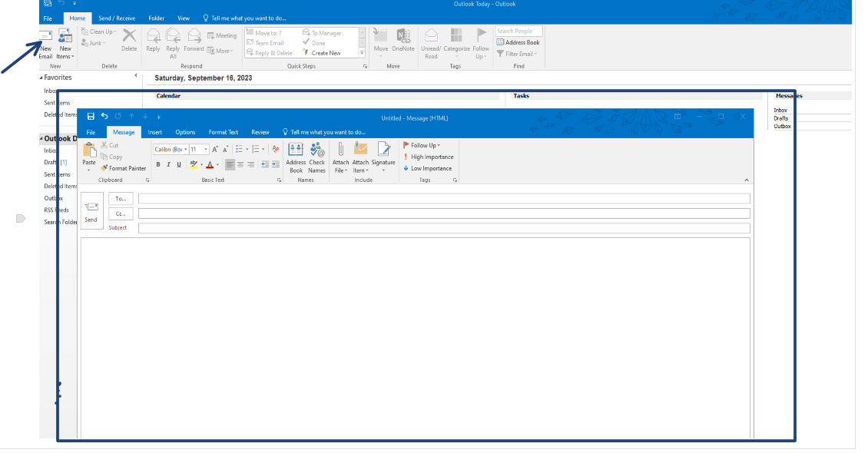
Task: Select To Manager quick step
Action: pyautogui.click(x=322, y=33)
